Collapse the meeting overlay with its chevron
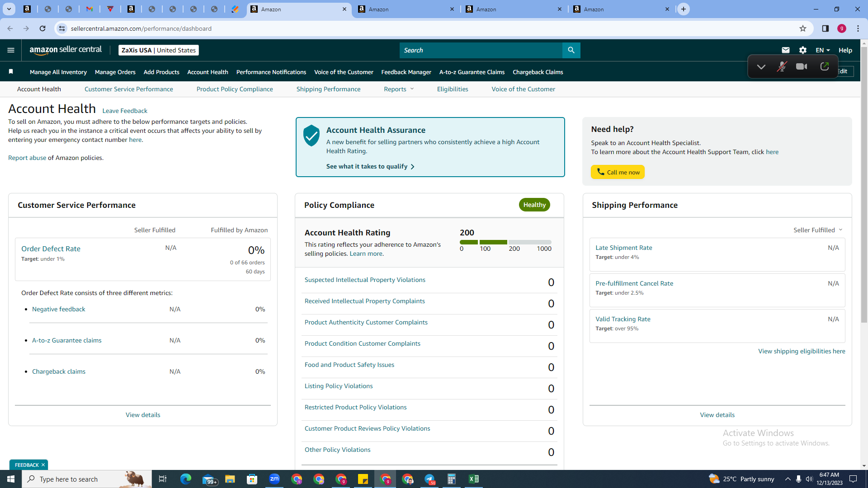 tap(761, 67)
